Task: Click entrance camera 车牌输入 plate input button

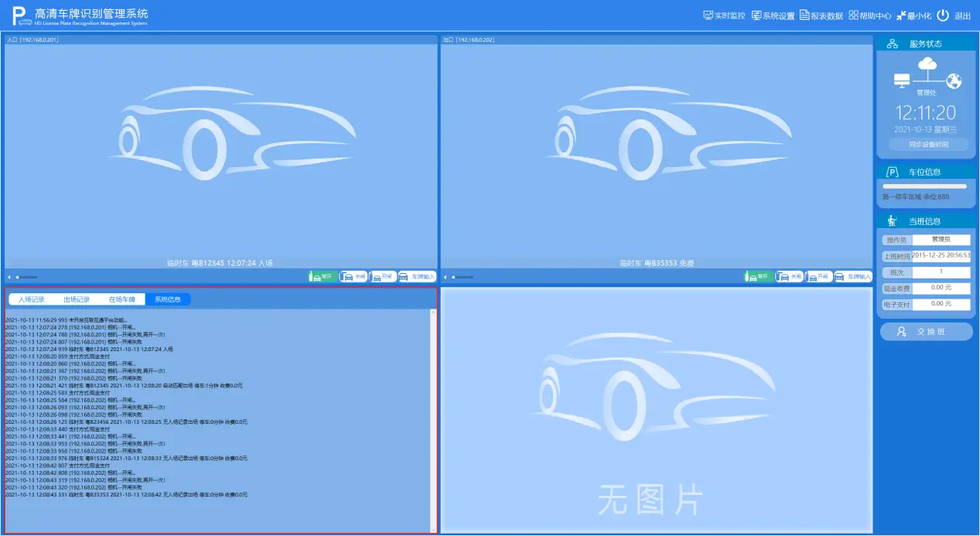Action: tap(418, 276)
